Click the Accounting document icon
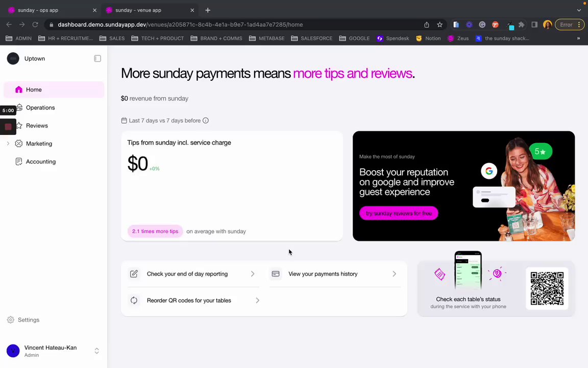 19,162
